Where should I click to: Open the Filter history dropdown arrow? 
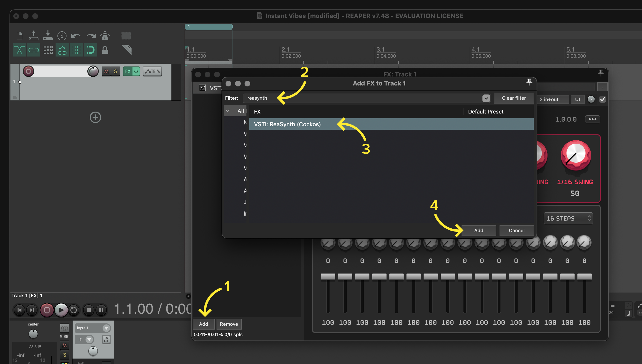(486, 98)
